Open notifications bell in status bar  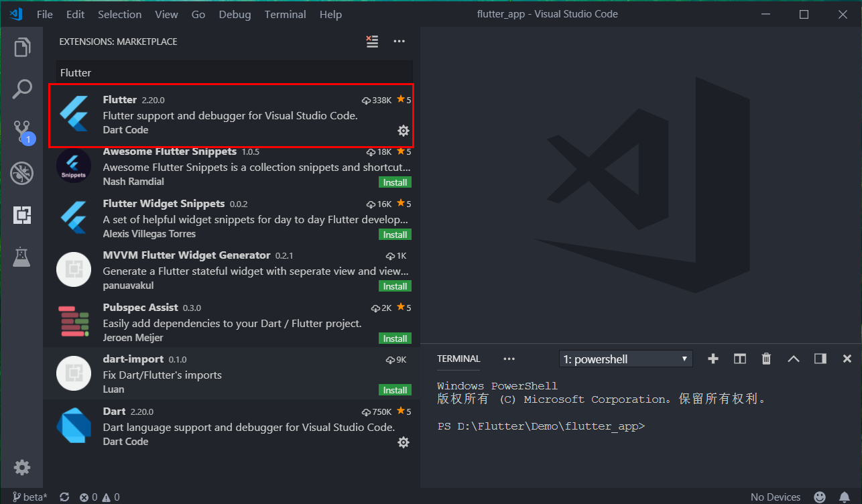[x=845, y=497]
